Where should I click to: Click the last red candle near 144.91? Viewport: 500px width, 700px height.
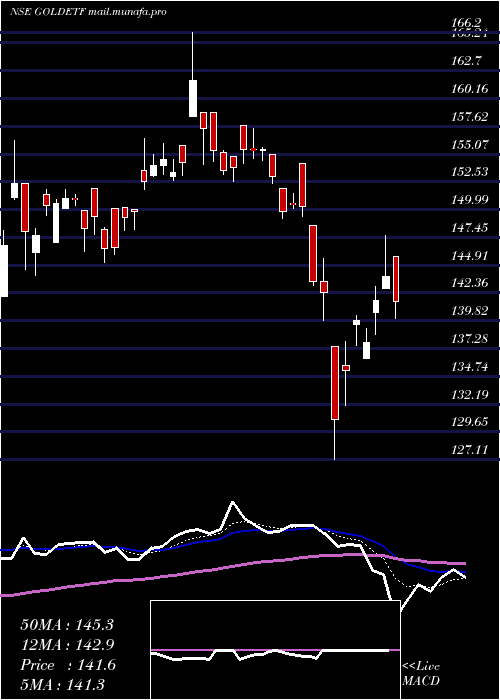coord(396,279)
